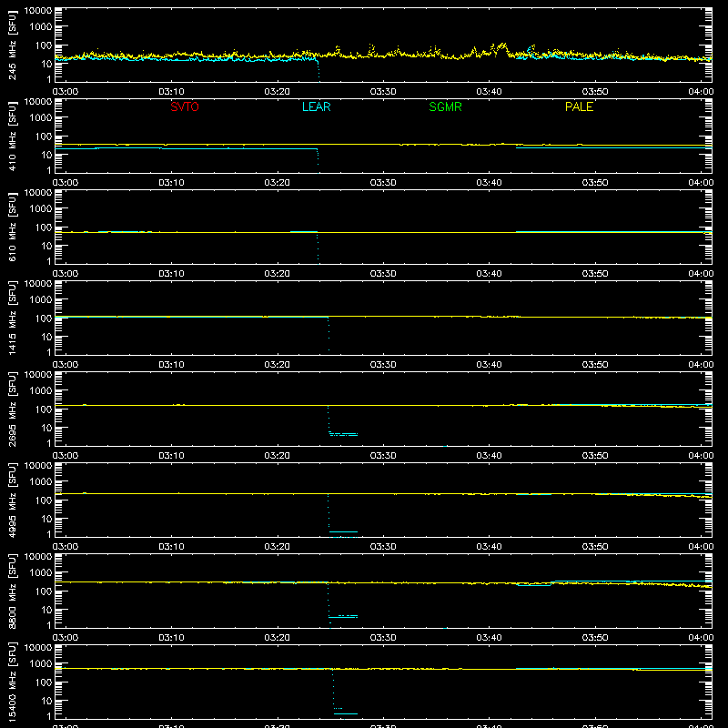Select the 2695 MHz [SFU] axis title
Viewport: 728px width, 728px height.
click(12, 409)
